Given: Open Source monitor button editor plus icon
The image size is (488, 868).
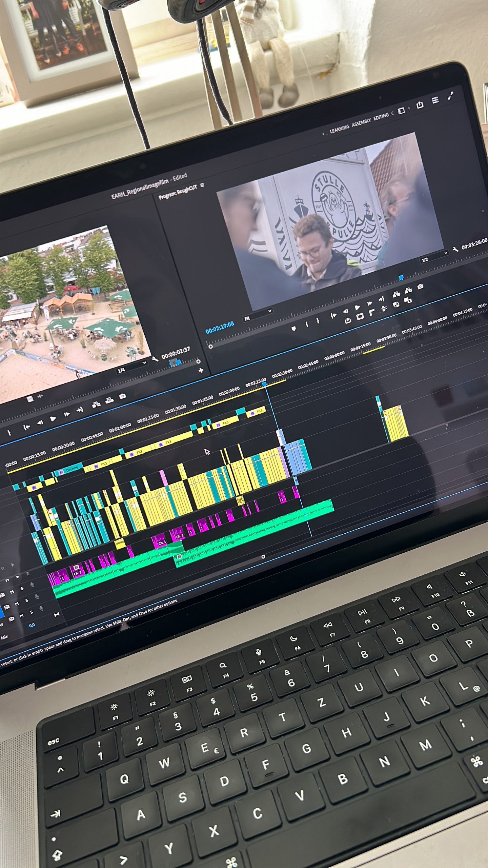Looking at the screenshot, I should 201,370.
